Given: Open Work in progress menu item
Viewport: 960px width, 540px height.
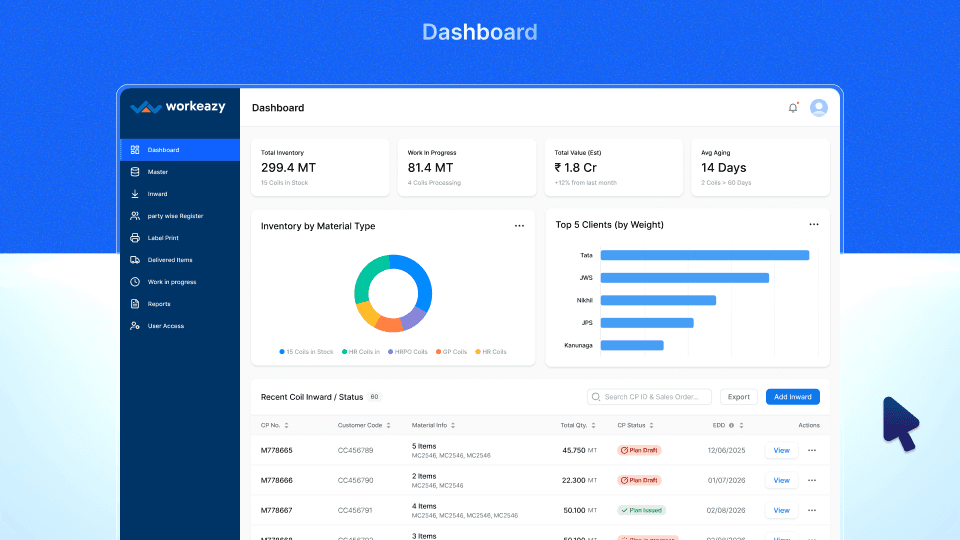Looking at the screenshot, I should tap(180, 282).
